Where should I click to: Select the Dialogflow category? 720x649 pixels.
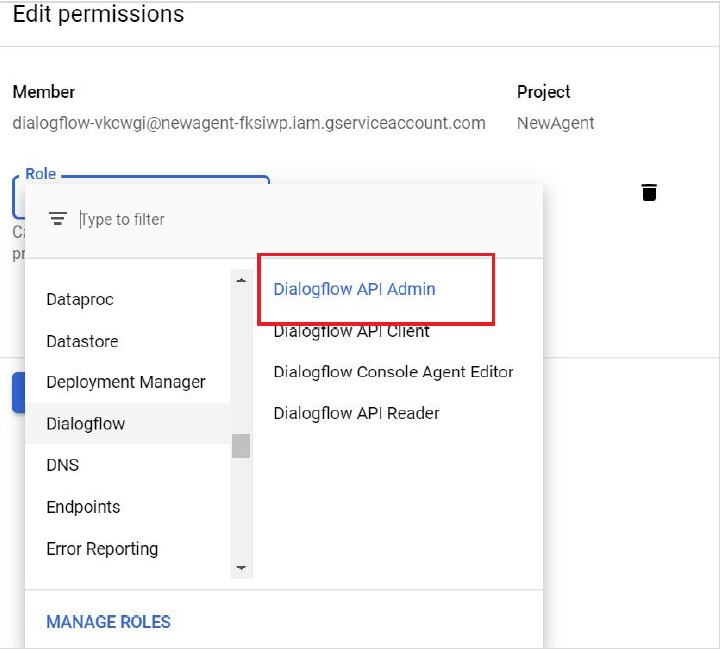click(x=86, y=424)
